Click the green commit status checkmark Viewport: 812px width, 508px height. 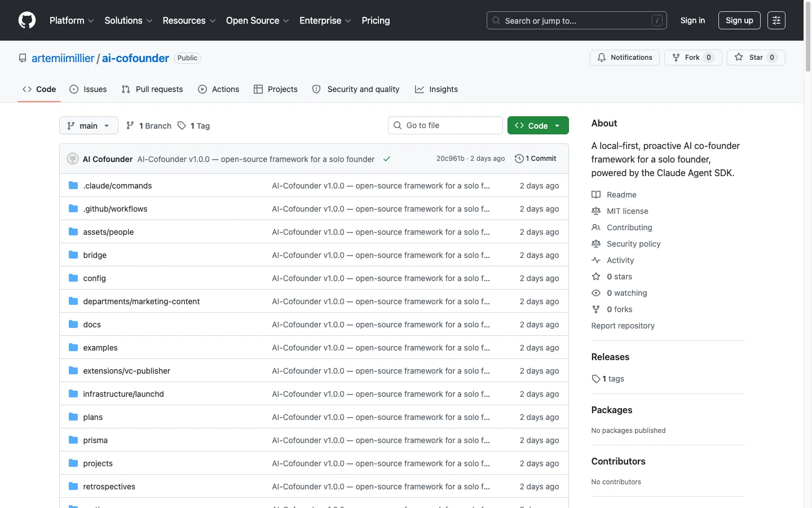pos(387,159)
